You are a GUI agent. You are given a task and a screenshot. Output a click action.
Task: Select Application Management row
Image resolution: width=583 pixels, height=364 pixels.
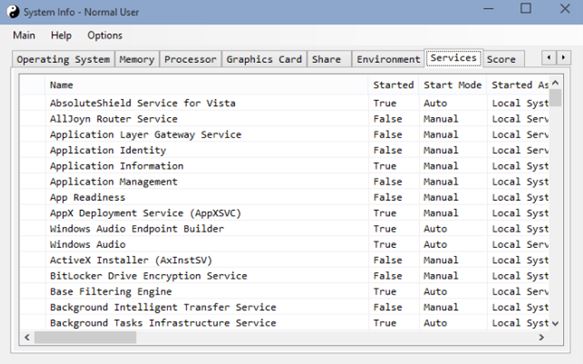click(x=285, y=182)
